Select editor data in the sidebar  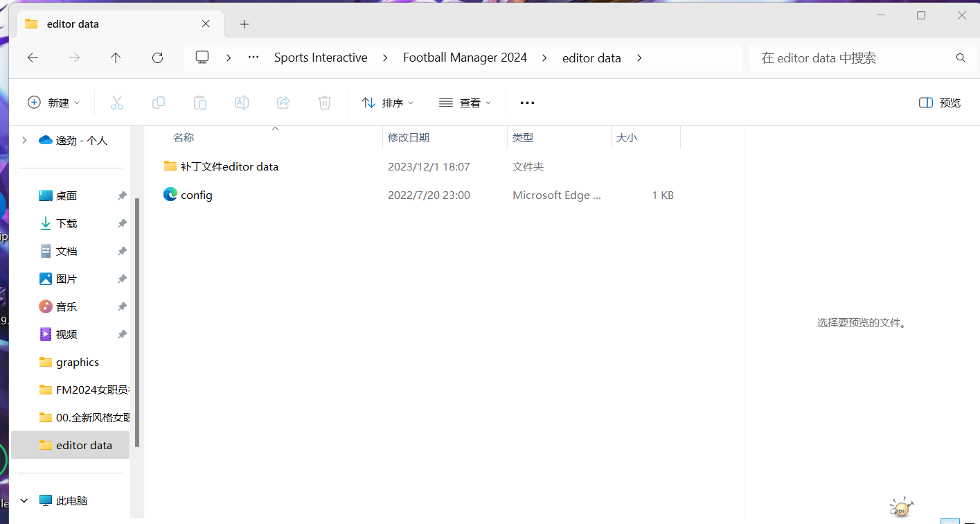[70, 445]
